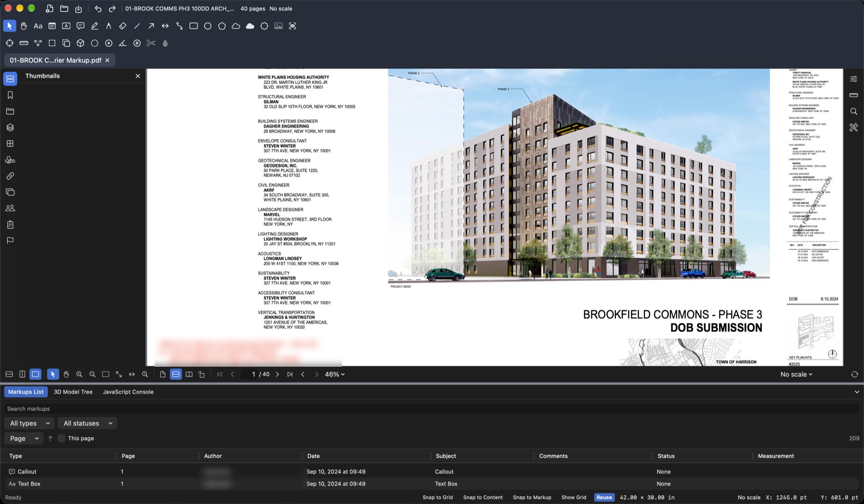Open the Page sort dropdown
This screenshot has height=504, width=864.
24,438
